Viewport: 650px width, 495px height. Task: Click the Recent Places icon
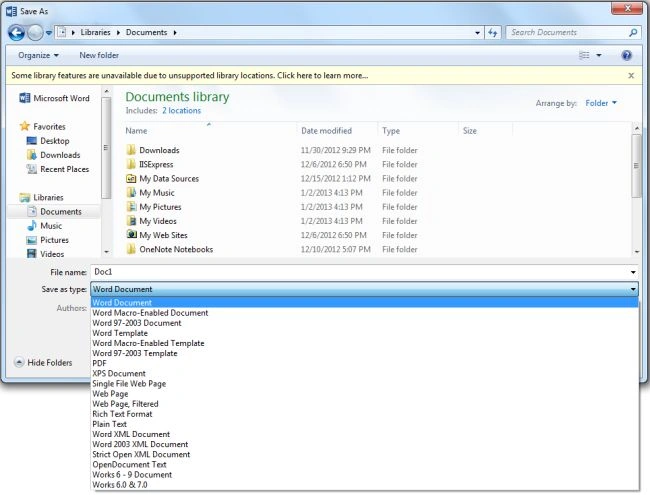(x=32, y=169)
